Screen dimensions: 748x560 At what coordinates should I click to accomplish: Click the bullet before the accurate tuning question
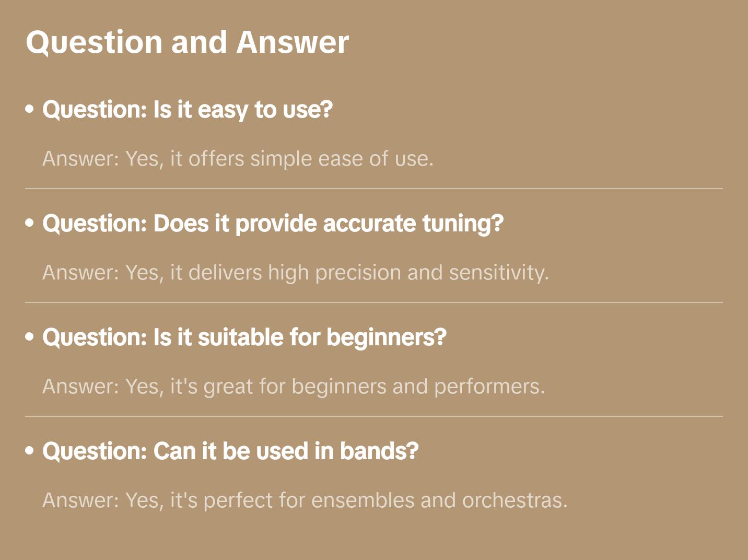30,224
